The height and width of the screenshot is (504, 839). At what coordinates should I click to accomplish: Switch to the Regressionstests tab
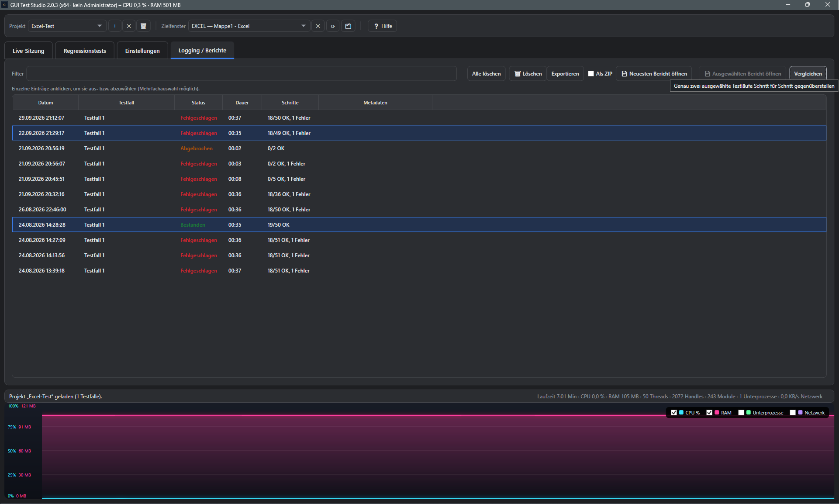(x=85, y=51)
